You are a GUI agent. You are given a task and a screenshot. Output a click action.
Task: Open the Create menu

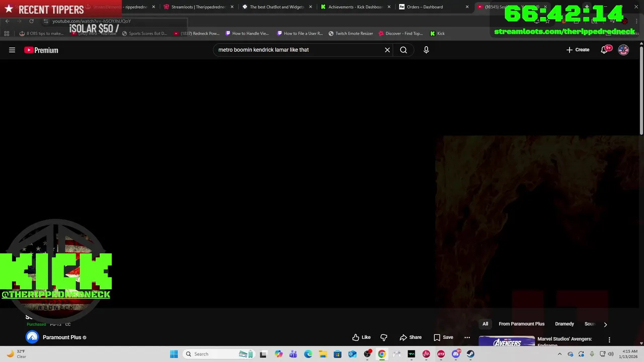[578, 50]
